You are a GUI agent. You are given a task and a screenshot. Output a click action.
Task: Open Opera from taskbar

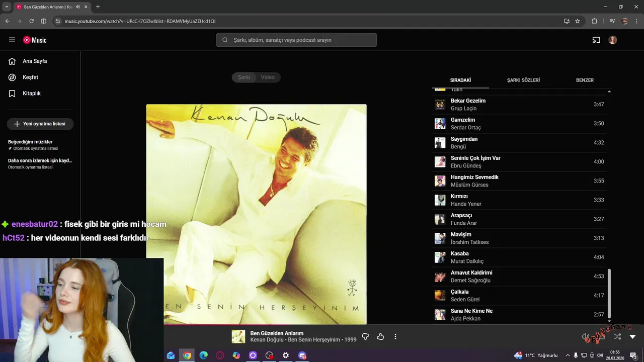(x=220, y=355)
